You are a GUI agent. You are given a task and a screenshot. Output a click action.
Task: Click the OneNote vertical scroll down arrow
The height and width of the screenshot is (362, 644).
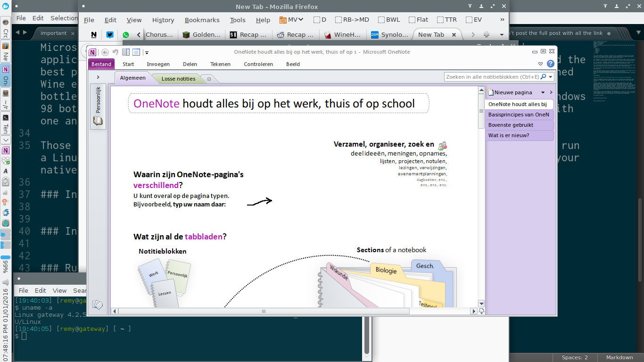(481, 304)
